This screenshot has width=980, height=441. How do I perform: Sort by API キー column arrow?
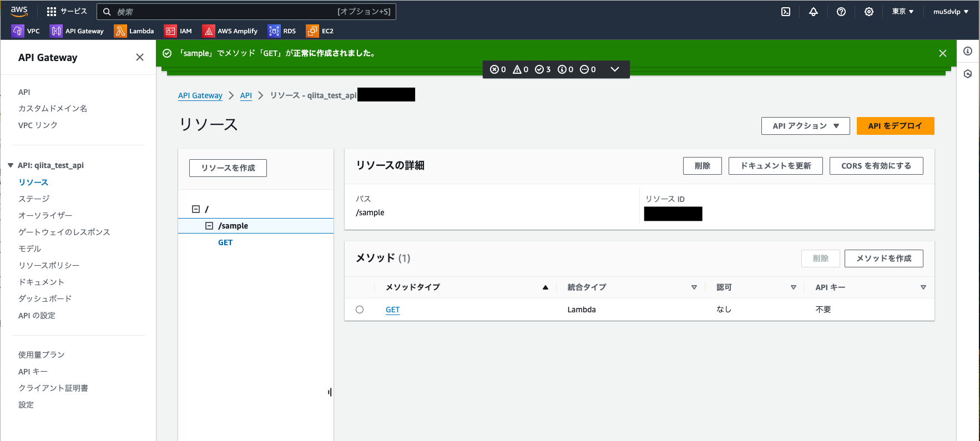(923, 287)
